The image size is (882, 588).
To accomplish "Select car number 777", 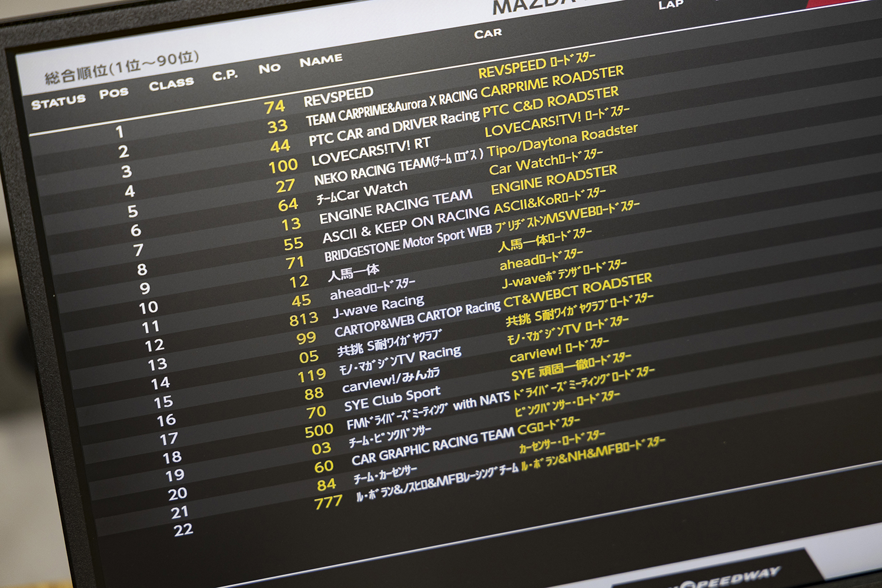I will (x=328, y=503).
